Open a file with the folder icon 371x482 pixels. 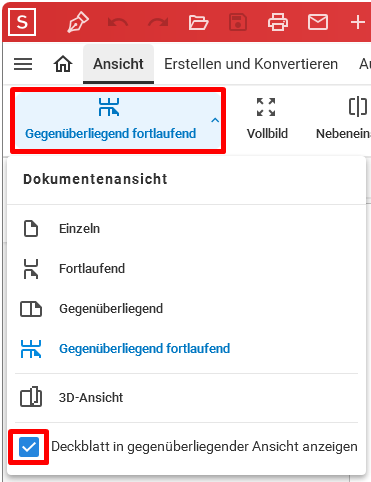(198, 23)
